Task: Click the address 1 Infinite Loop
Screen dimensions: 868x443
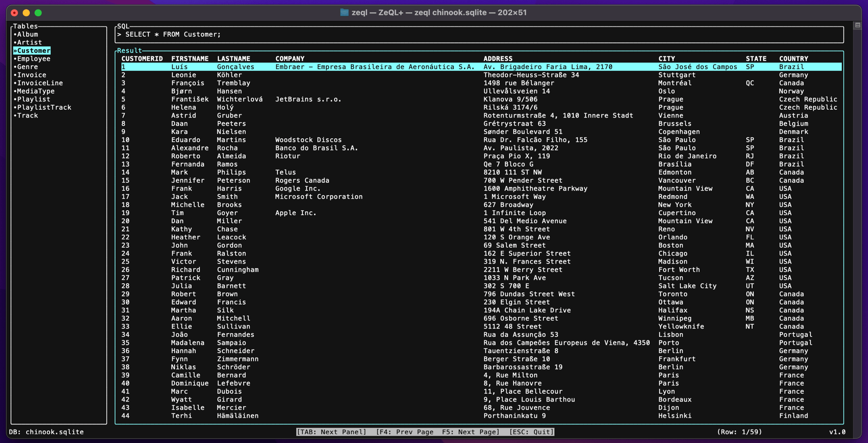Action: [x=514, y=213]
